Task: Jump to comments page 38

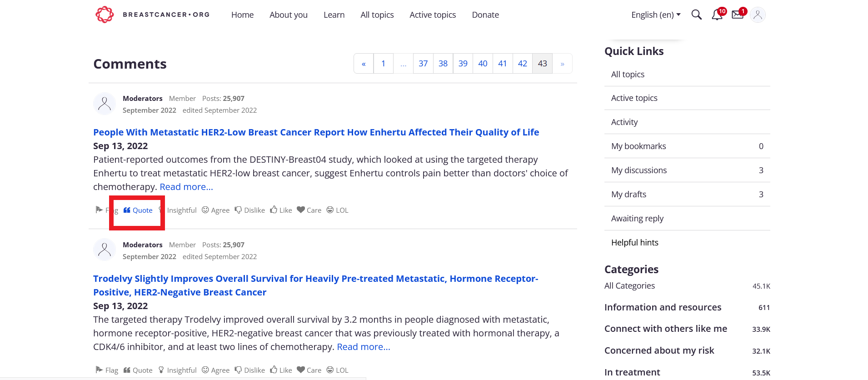Action: pos(443,64)
